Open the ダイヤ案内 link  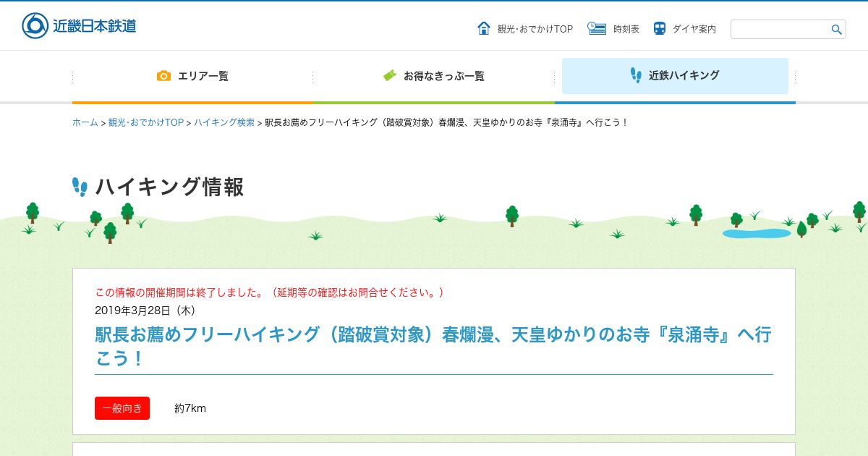694,29
